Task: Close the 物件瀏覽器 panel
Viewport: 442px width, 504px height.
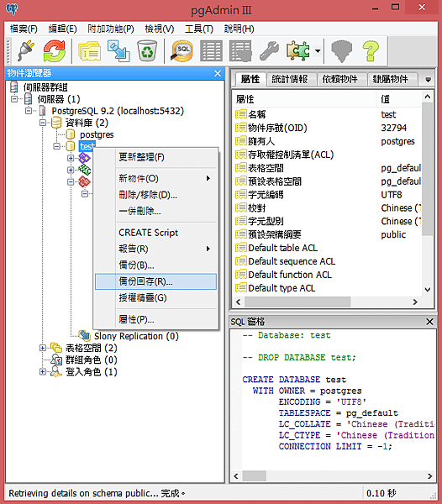Action: (218, 73)
